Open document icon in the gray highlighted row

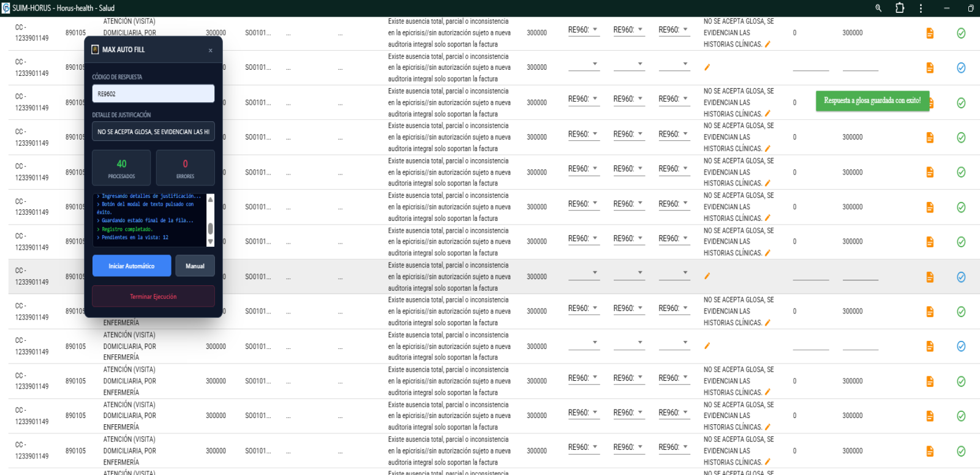point(930,277)
